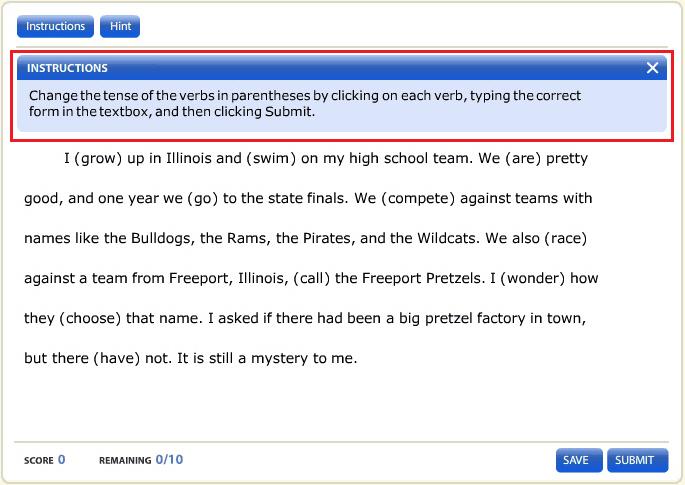Close the Instructions panel with X
The height and width of the screenshot is (485, 685).
coord(652,68)
